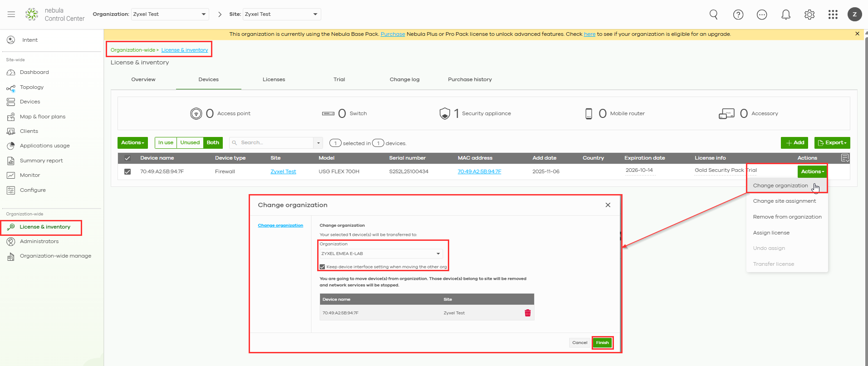Click the License & inventory breadcrumb link
The height and width of the screenshot is (366, 868).
coord(185,50)
